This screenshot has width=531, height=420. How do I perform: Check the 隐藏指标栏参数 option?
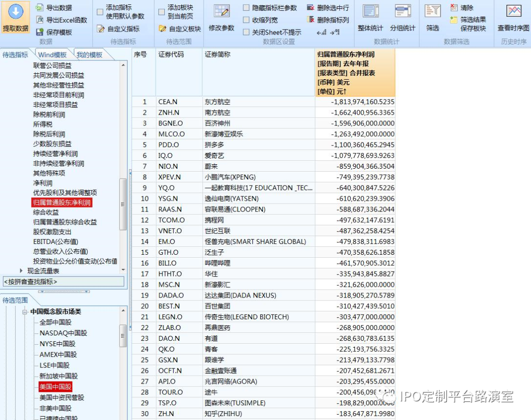tap(246, 7)
